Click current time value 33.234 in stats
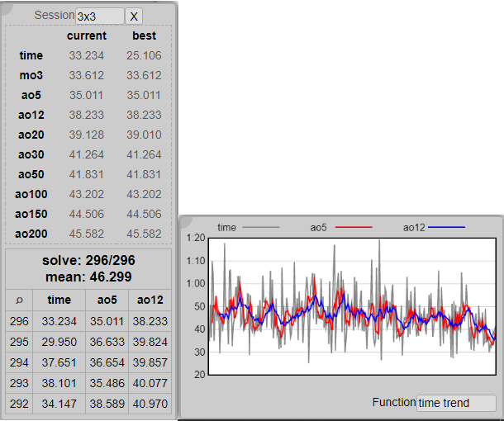This screenshot has height=421, width=504. click(x=87, y=55)
